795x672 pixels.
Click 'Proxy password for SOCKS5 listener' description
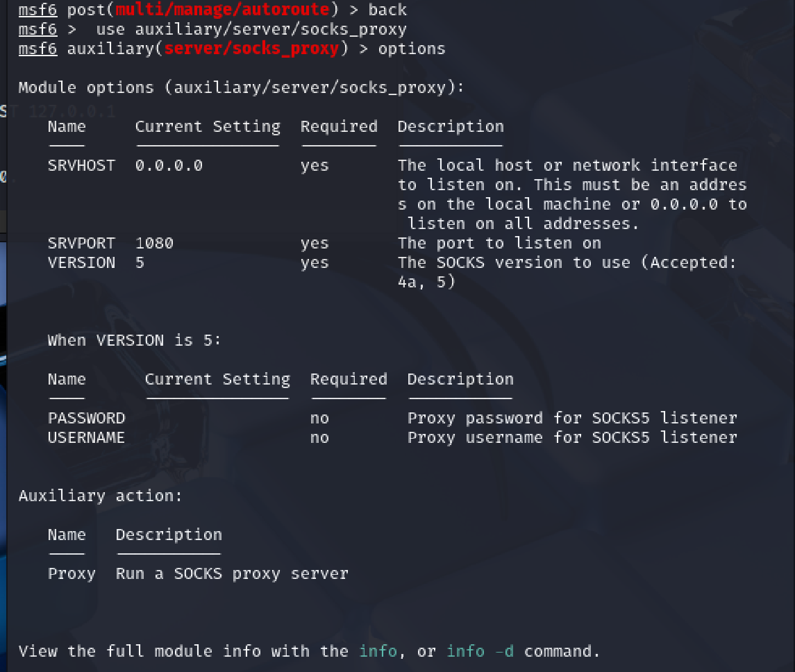[x=571, y=418]
